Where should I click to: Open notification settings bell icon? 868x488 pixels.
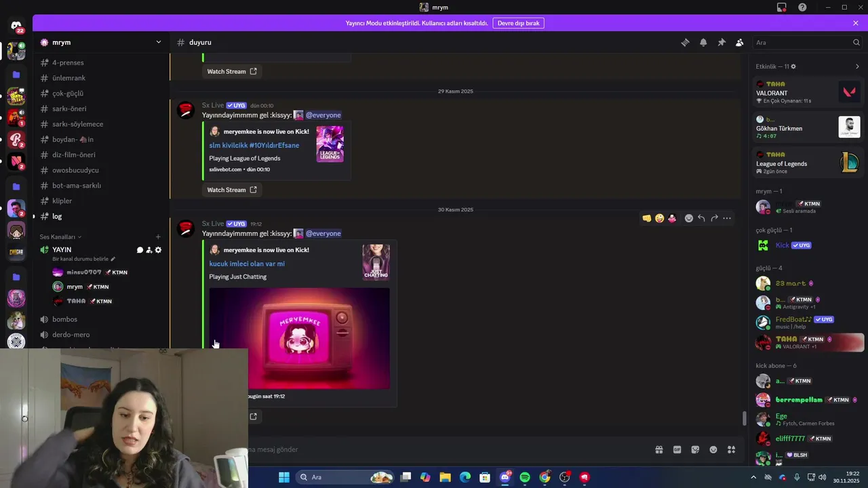[703, 42]
